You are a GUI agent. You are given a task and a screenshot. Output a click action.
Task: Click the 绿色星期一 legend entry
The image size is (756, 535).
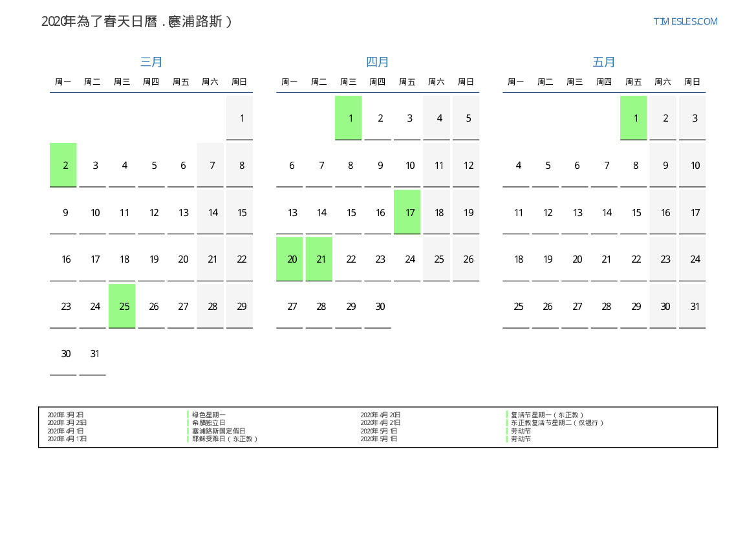coord(209,415)
